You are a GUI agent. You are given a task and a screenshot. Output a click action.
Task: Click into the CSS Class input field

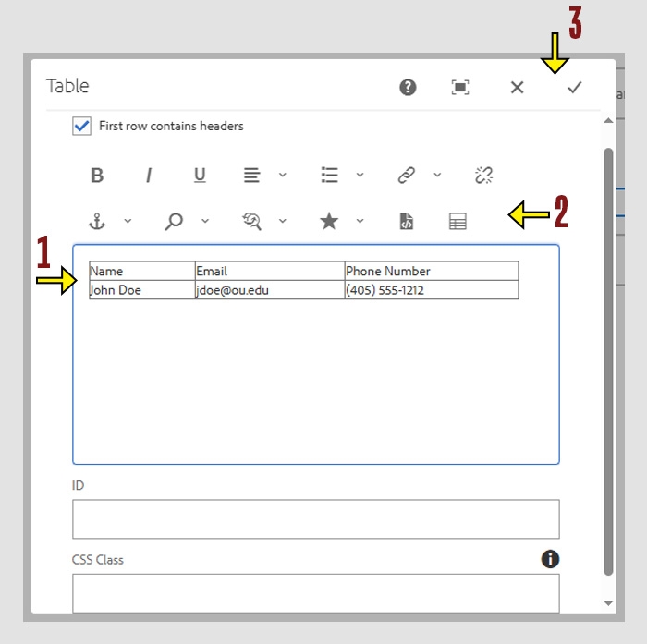(316, 593)
